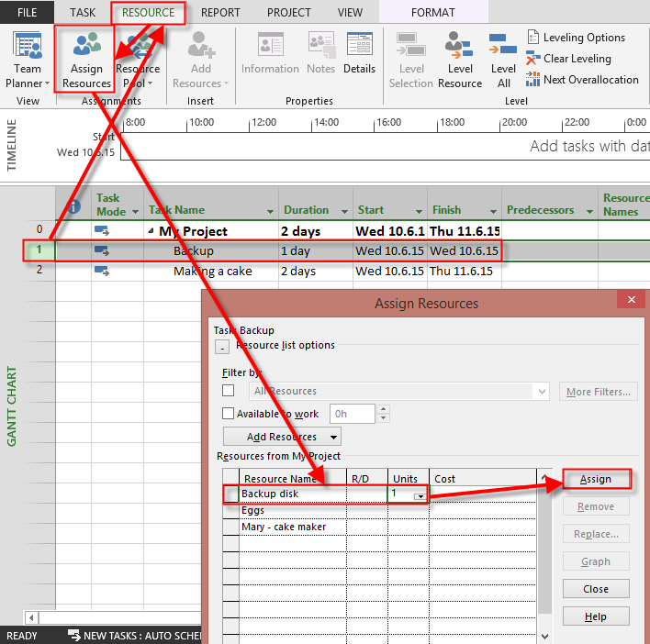Click the Assign Resources ribbon icon
The height and width of the screenshot is (644, 650).
pos(86,60)
